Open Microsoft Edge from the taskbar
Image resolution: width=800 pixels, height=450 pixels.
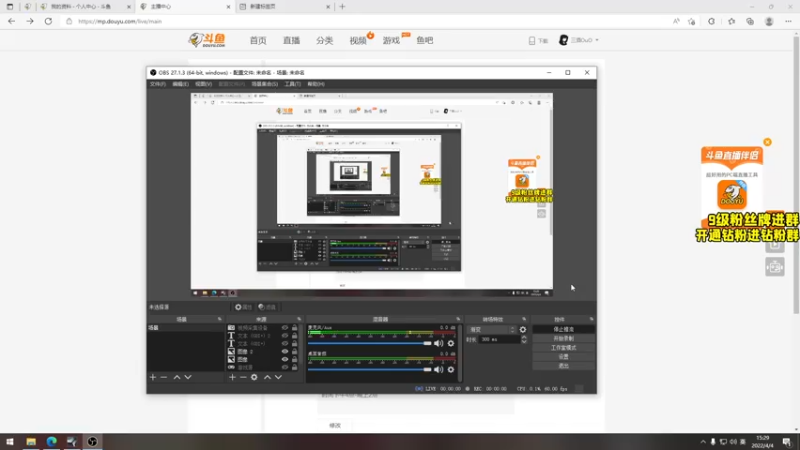pyautogui.click(x=52, y=441)
